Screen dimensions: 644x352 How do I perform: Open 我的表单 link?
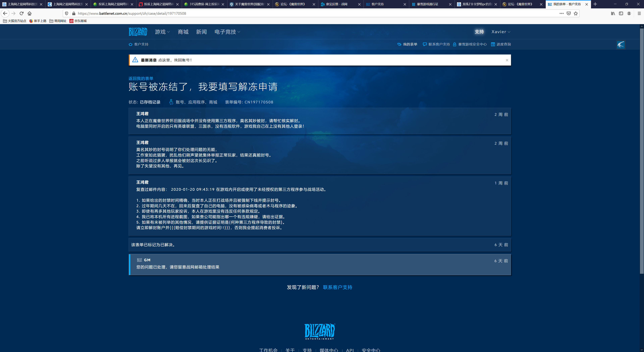(x=407, y=44)
